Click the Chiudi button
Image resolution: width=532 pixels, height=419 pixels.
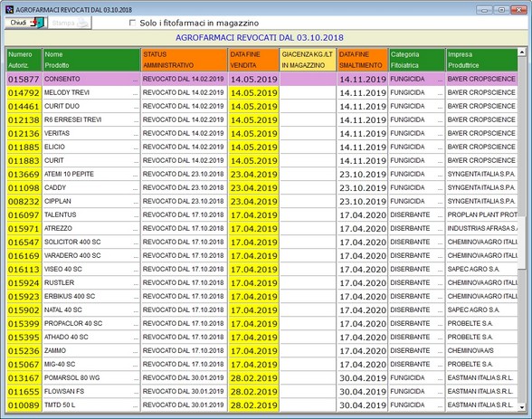[x=25, y=23]
